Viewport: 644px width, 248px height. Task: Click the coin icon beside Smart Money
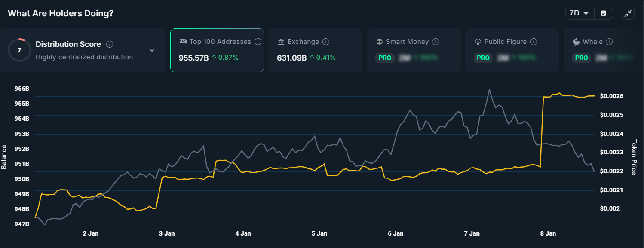pyautogui.click(x=379, y=41)
